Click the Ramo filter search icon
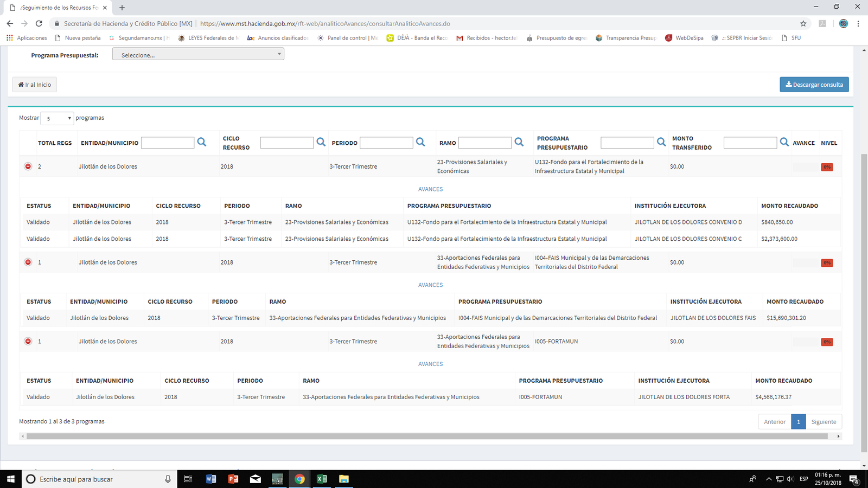This screenshot has height=488, width=868. (x=519, y=142)
